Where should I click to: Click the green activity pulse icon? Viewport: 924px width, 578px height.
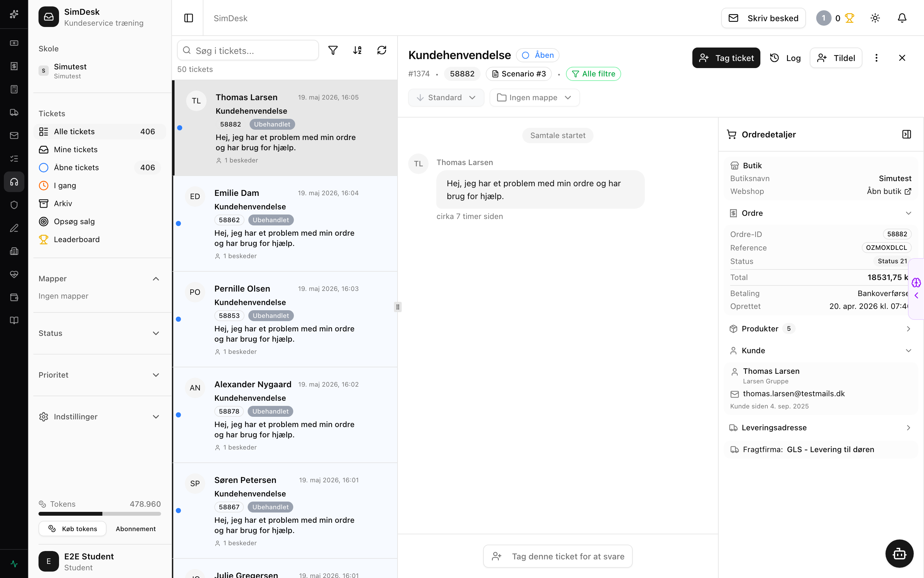tap(14, 564)
